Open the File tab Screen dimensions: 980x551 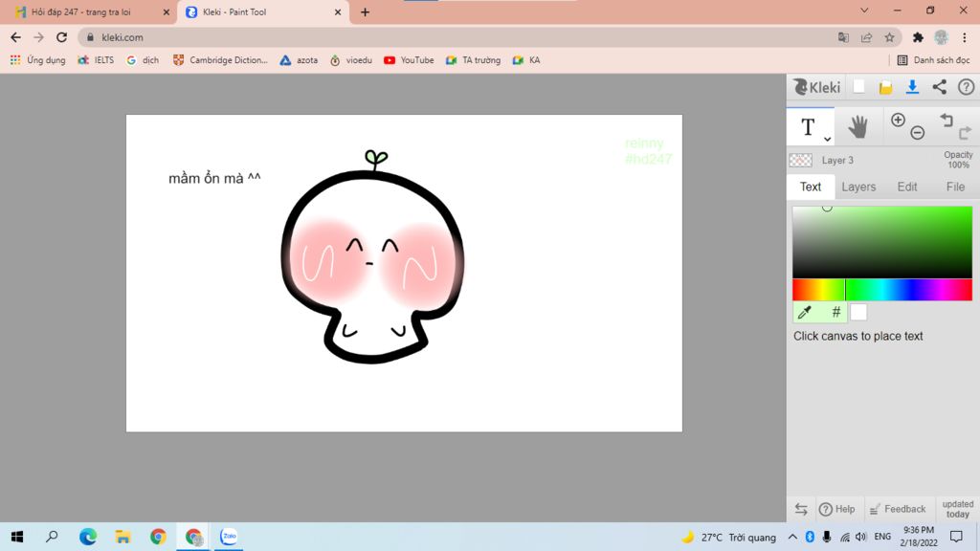tap(955, 187)
